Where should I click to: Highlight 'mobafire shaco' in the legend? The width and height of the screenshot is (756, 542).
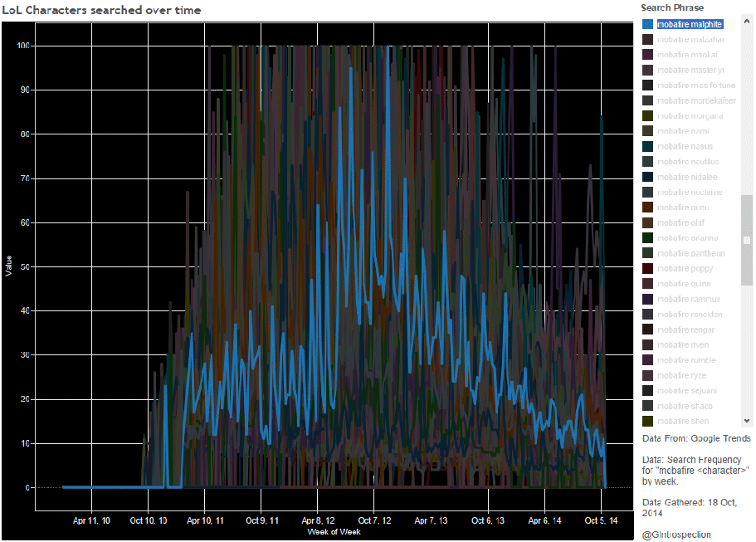point(685,406)
